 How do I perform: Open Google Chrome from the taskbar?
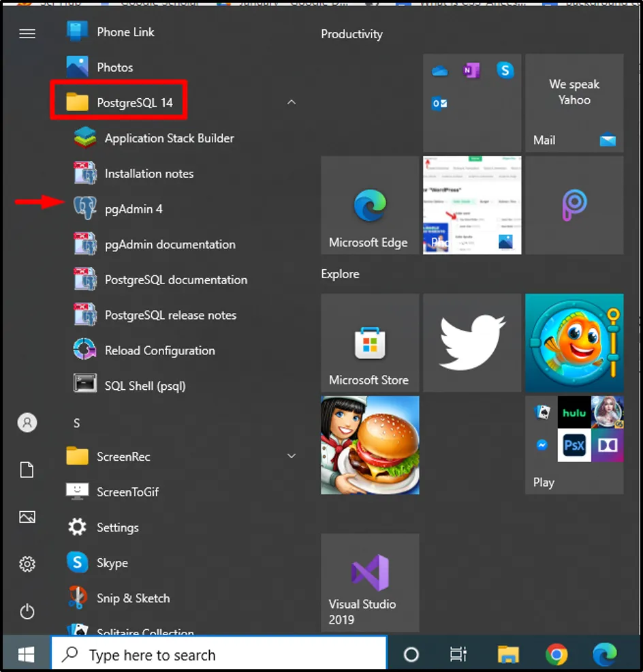point(556,655)
